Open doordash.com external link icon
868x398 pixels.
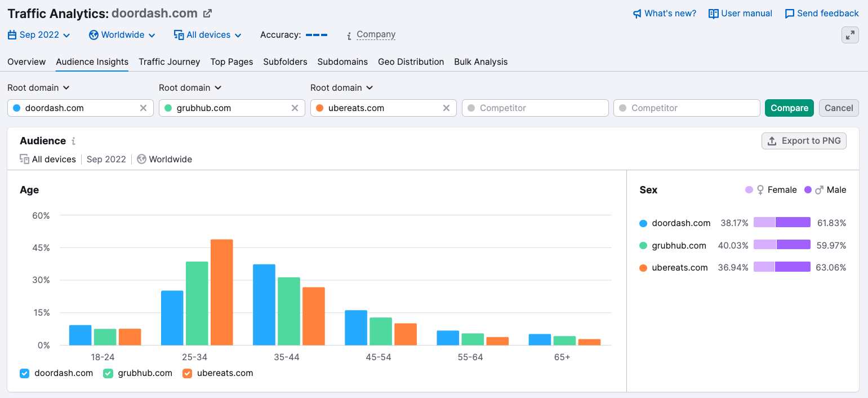pos(208,13)
